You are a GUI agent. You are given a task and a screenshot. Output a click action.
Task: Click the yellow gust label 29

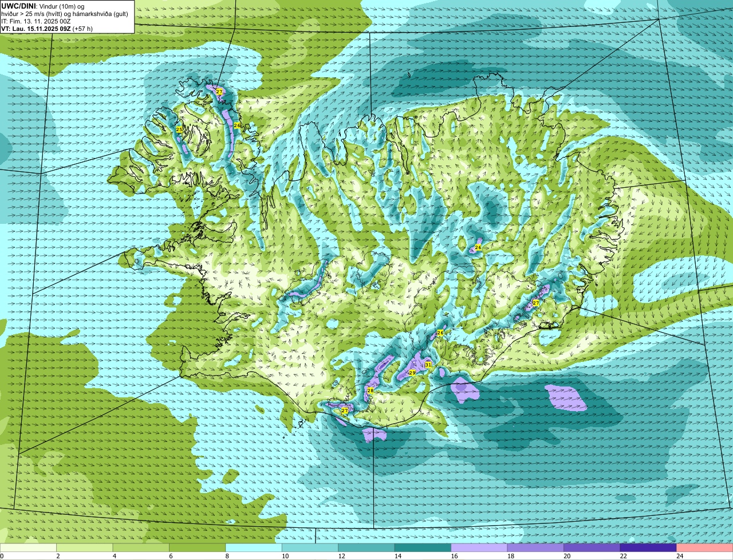[x=412, y=373]
